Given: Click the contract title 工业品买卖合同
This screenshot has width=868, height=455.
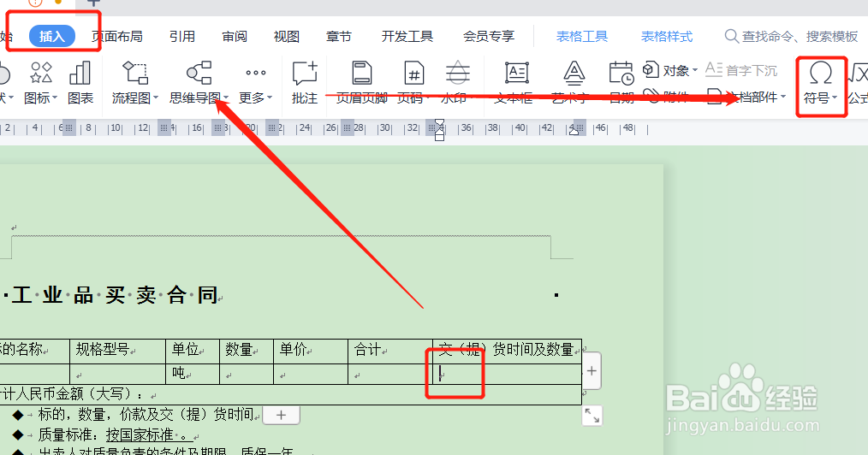Looking at the screenshot, I should tap(114, 295).
